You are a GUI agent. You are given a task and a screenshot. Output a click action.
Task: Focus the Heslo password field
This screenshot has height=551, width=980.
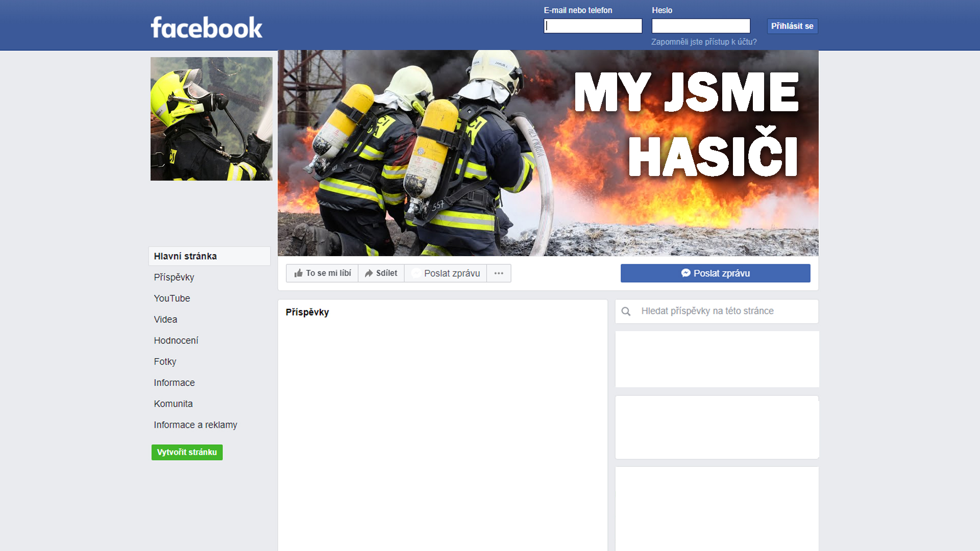[x=701, y=26]
